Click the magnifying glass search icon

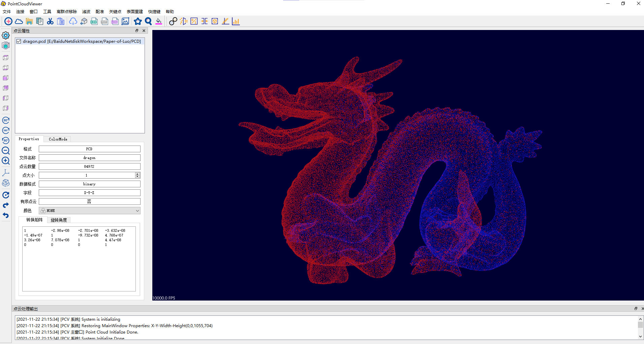tap(148, 22)
